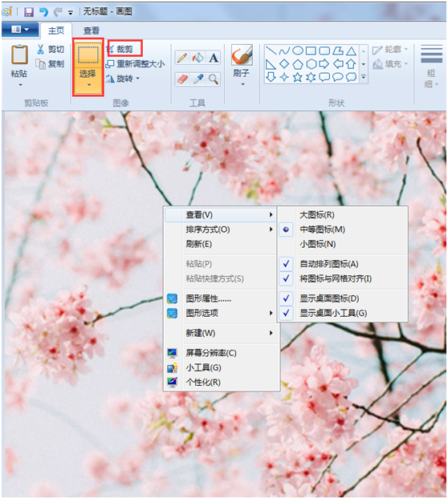Select the hexagon shape
The image size is (448, 499).
pyautogui.click(x=311, y=64)
